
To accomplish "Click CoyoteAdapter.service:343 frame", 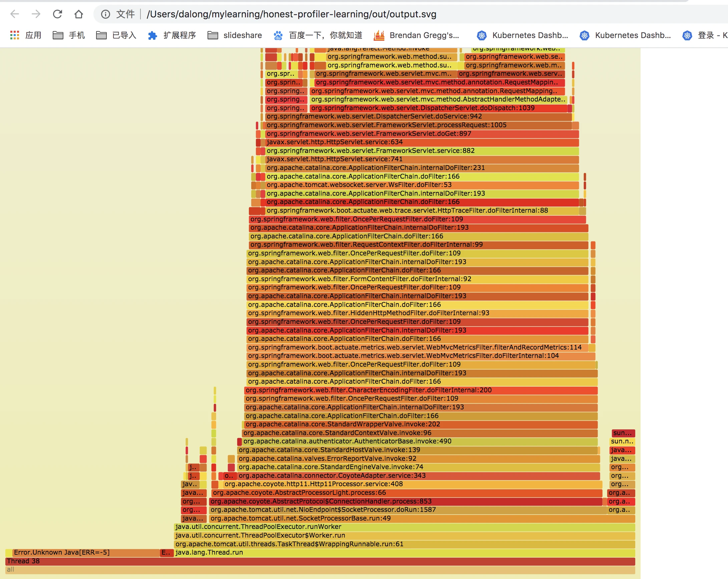I will (x=418, y=475).
